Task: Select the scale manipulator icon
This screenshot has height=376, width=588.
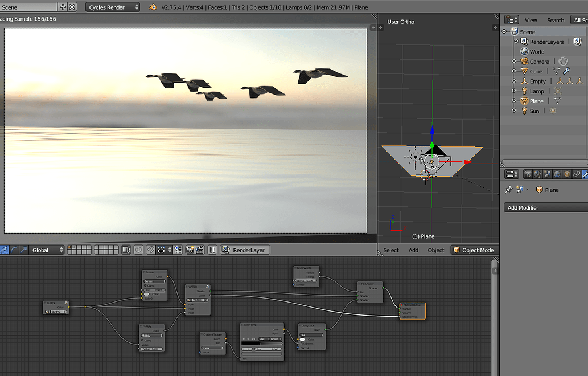Action: click(23, 250)
